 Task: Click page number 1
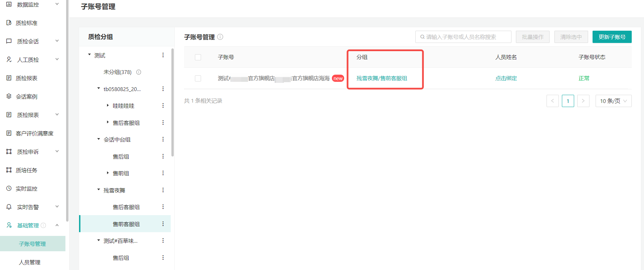coord(568,101)
